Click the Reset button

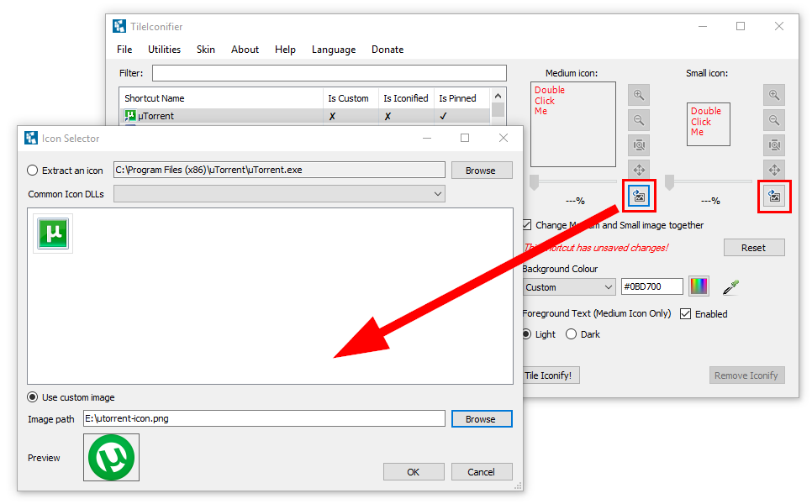(754, 248)
